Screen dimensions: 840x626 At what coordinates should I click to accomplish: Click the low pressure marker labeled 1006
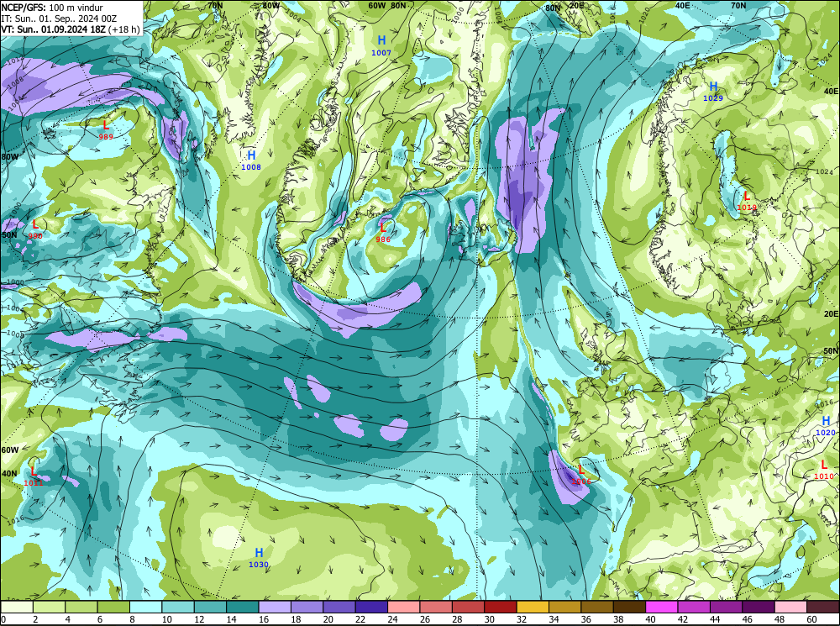[581, 475]
